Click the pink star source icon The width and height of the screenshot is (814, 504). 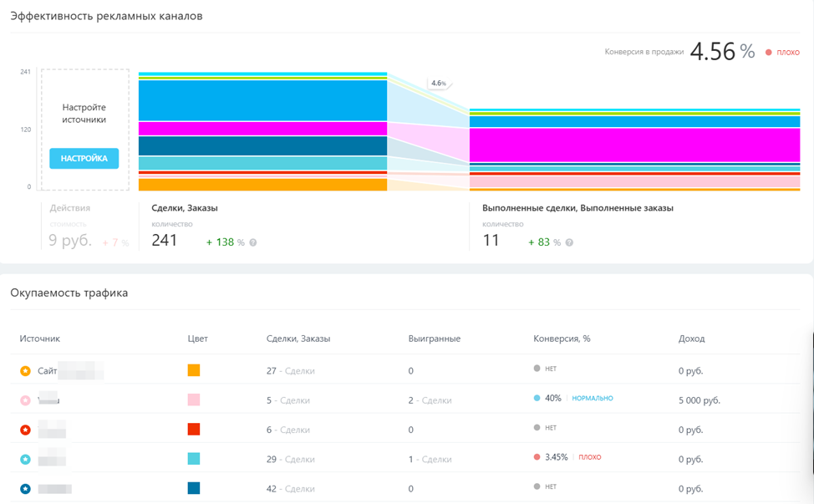point(25,400)
